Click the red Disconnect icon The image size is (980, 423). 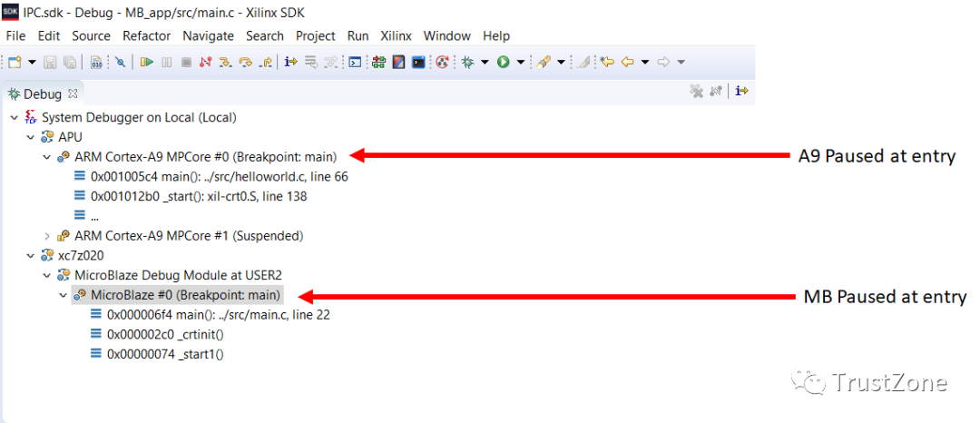pos(206,62)
